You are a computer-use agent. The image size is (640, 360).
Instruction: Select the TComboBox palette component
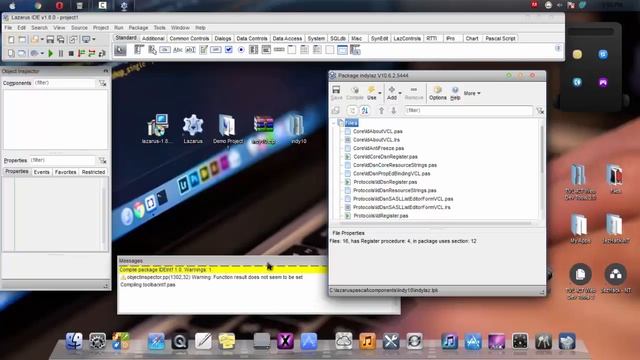tap(266, 50)
